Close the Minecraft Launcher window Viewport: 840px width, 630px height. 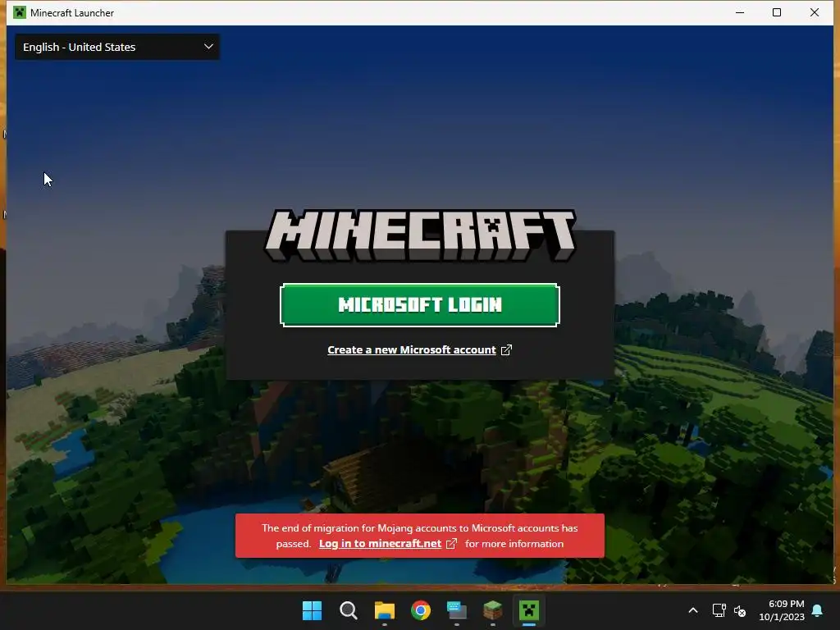pos(815,12)
